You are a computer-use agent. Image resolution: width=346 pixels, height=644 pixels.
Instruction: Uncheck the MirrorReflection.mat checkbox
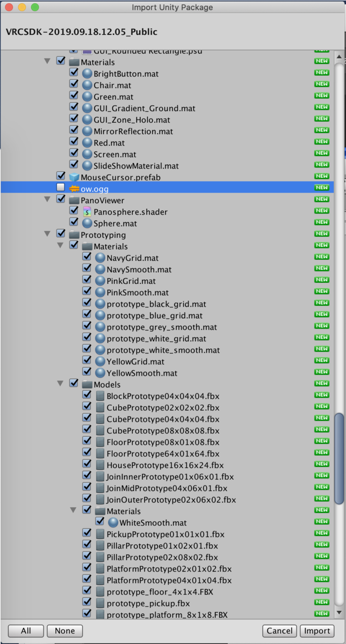(x=74, y=130)
